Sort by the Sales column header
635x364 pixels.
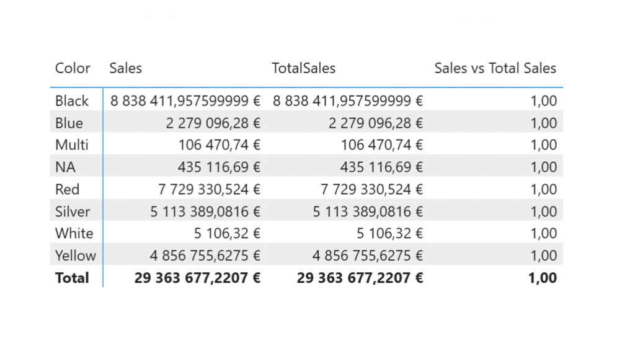pyautogui.click(x=125, y=68)
